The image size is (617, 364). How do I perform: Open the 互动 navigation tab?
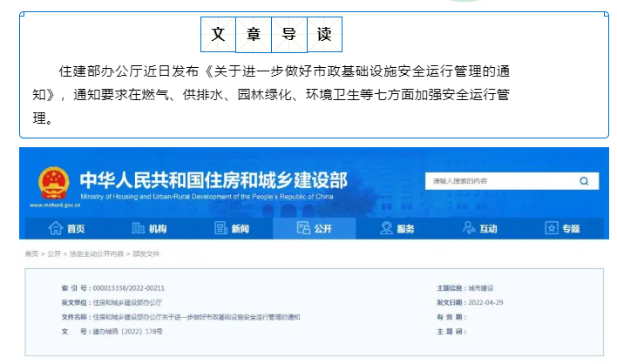pos(479,228)
